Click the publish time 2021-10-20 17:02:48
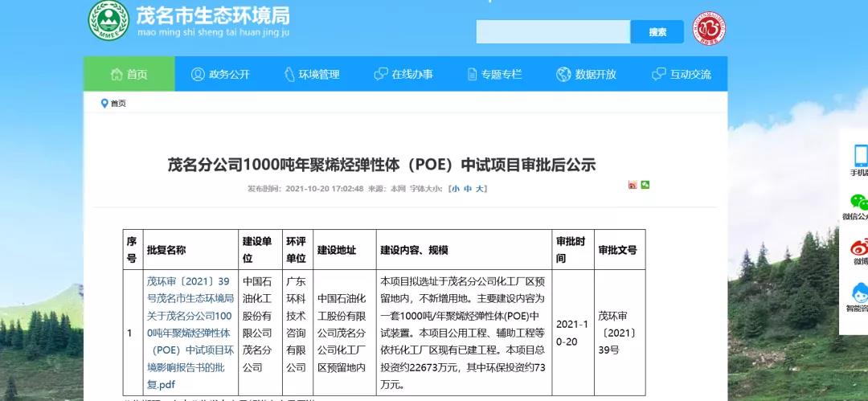The image size is (868, 401). click(x=325, y=188)
